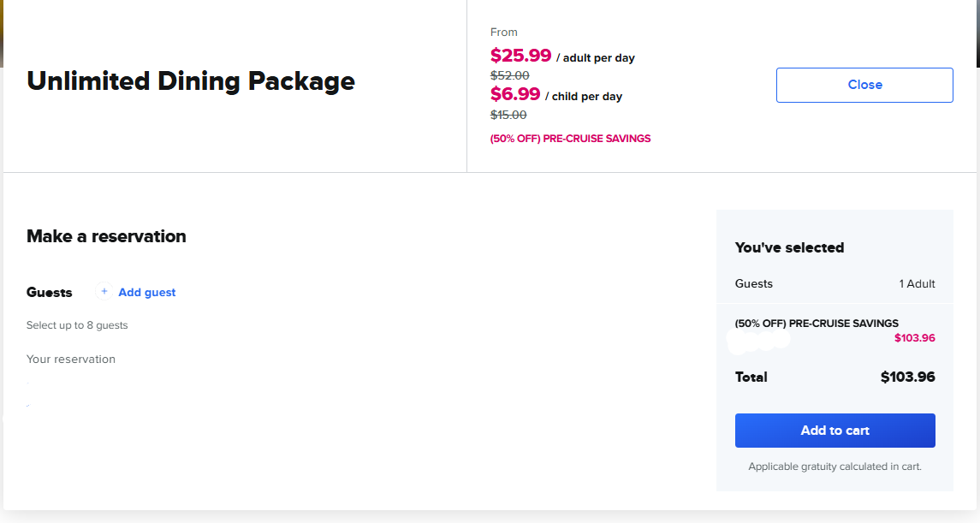
Task: Click the Unlimited Dining Package heading
Action: click(x=191, y=81)
